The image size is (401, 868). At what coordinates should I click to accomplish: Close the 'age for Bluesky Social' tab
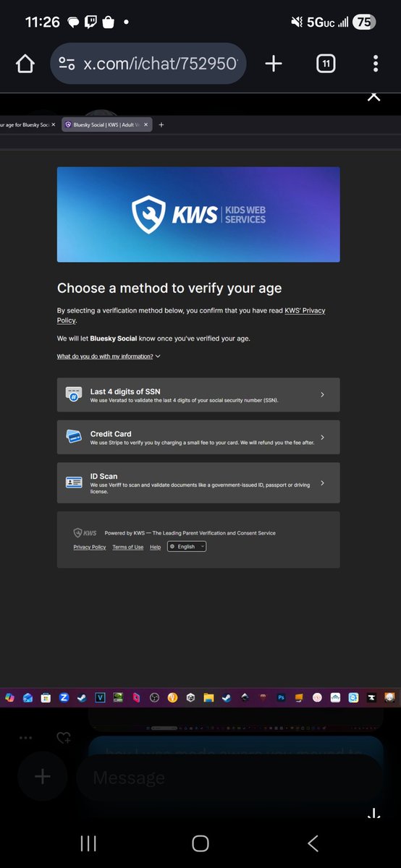point(54,124)
